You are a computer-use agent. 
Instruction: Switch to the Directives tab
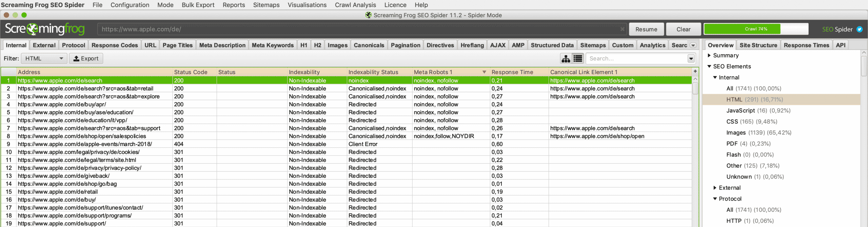(x=440, y=45)
